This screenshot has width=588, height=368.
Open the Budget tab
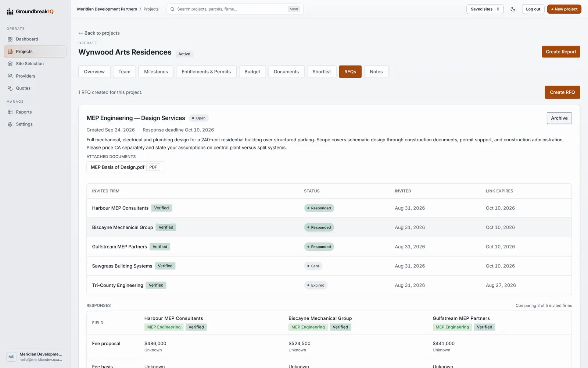pos(252,72)
